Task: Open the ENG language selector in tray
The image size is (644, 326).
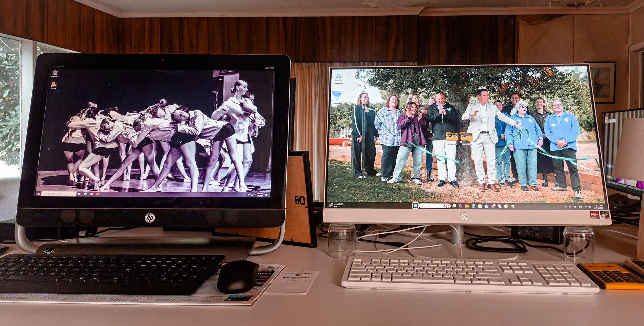Action: coord(580,207)
